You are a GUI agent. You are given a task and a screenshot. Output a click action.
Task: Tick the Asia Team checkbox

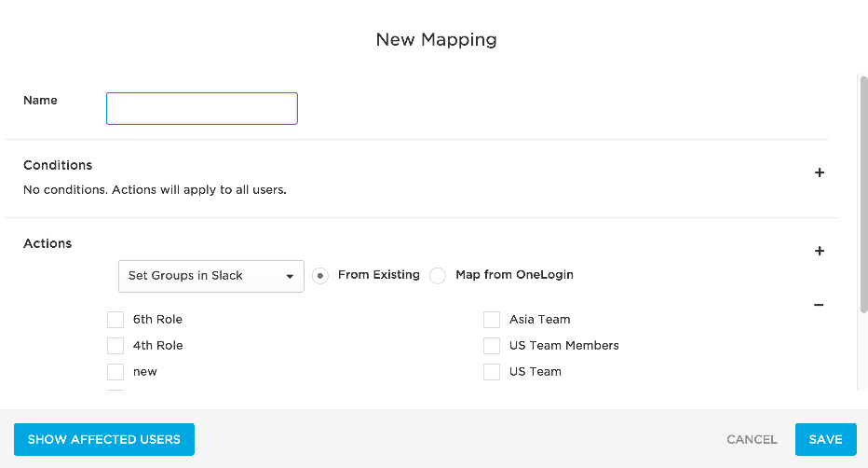point(492,320)
